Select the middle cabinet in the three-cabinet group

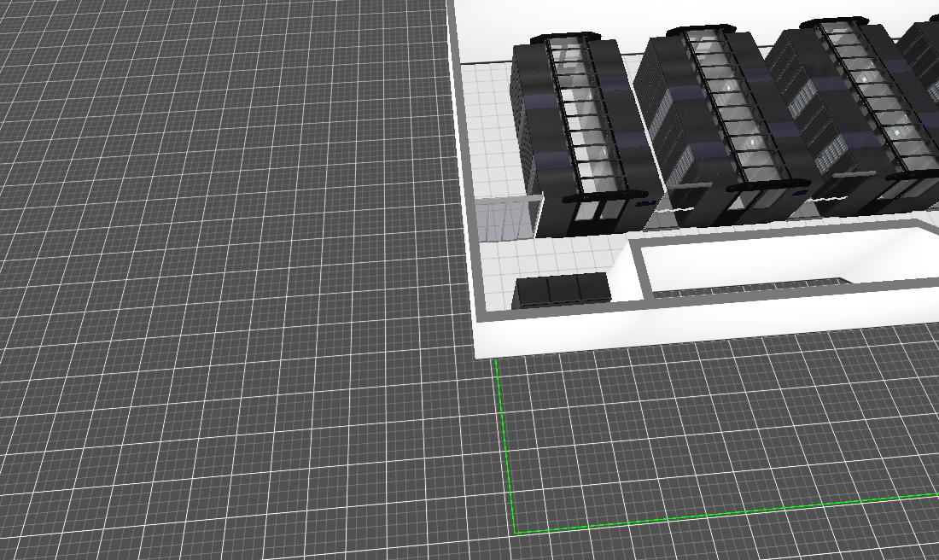tap(563, 289)
